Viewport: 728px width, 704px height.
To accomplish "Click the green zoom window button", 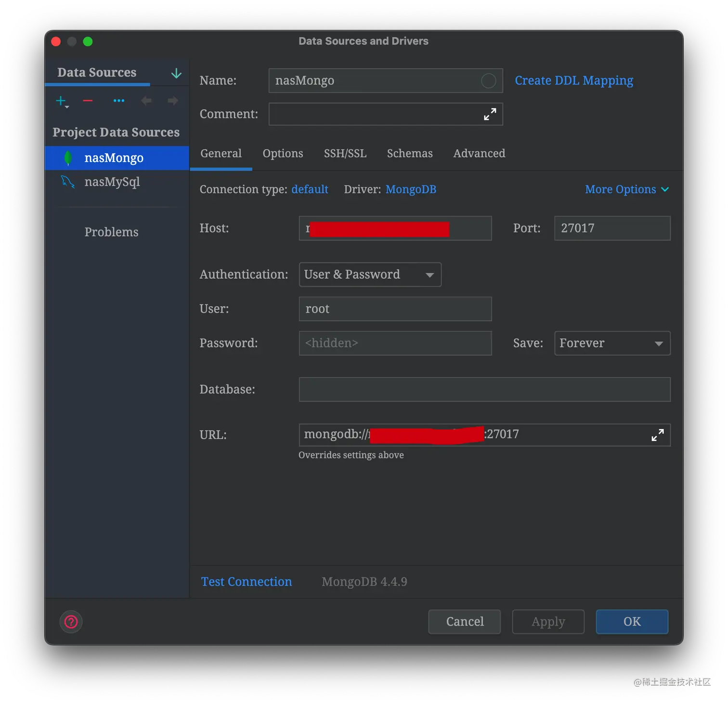I will [88, 41].
